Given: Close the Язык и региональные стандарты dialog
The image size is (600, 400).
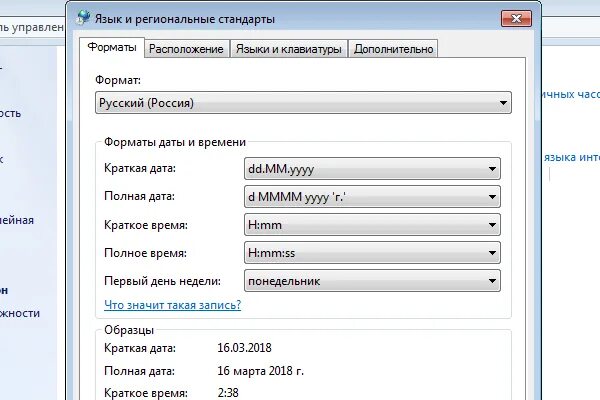Looking at the screenshot, I should pyautogui.click(x=516, y=18).
